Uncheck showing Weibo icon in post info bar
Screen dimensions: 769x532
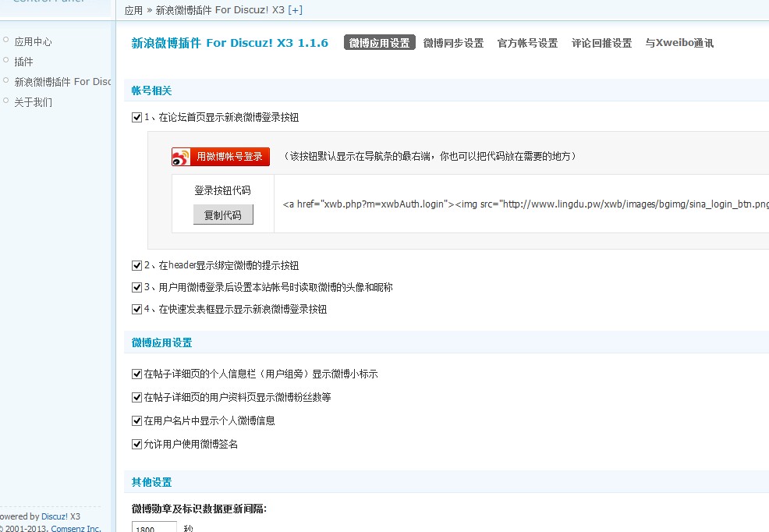click(136, 374)
